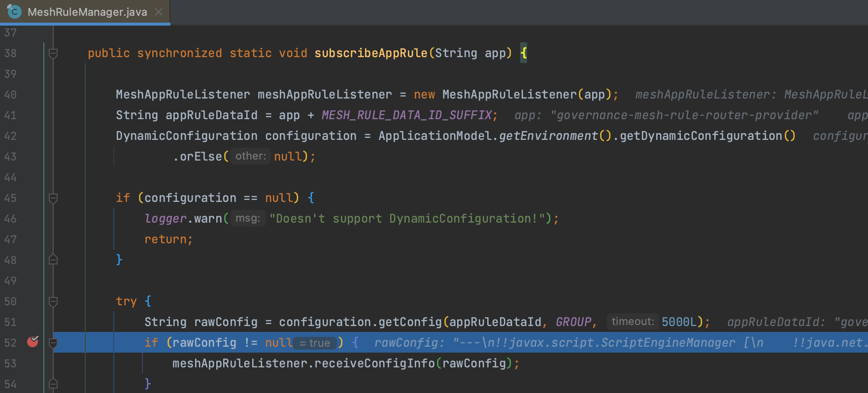Image resolution: width=868 pixels, height=393 pixels.
Task: Click the "Doesn't support DynamicConfiguration!" string
Action: (407, 219)
